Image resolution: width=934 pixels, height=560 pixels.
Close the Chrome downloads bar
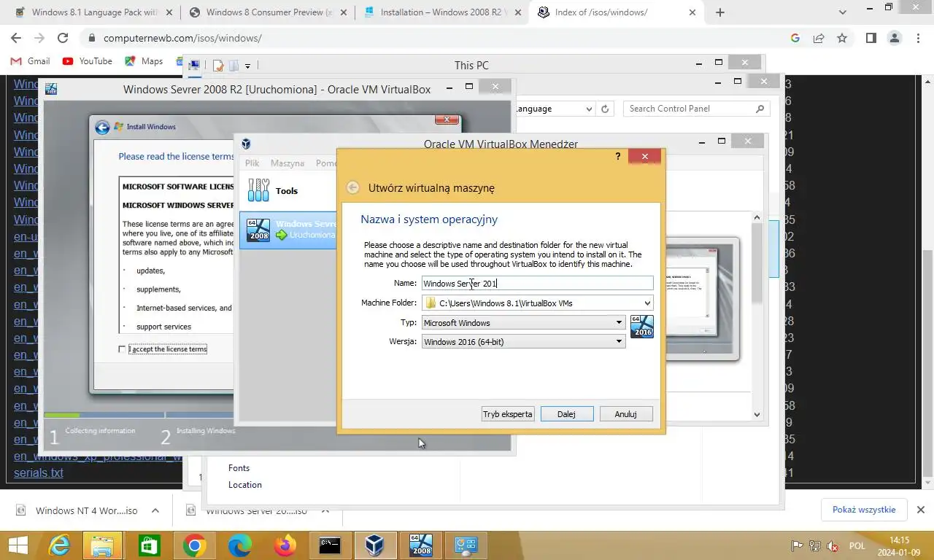point(920,510)
